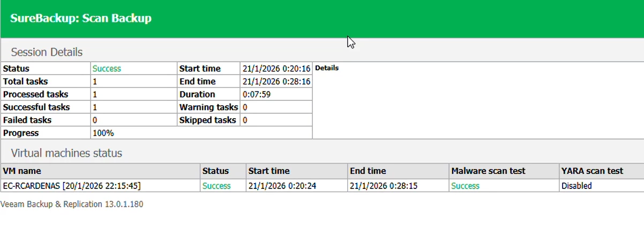Click the Session Details section heading

coord(47,52)
